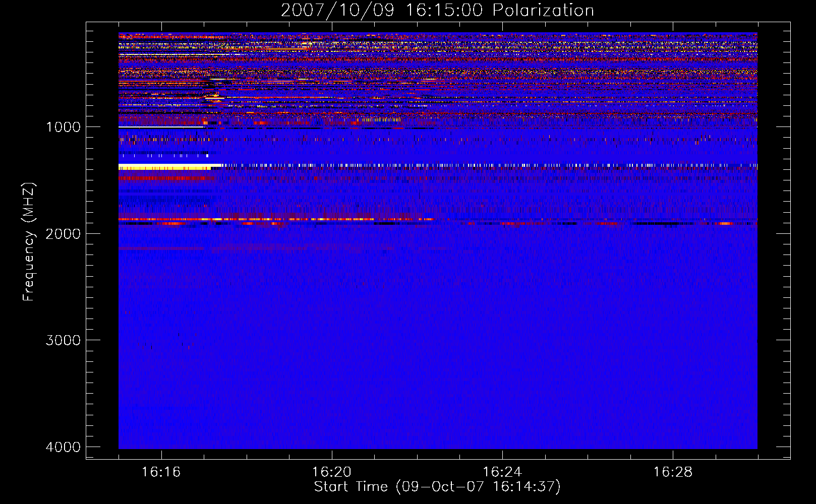Click the plot title '2007/10/09 16:15:00 Polarization'
816x504 pixels.
tap(437, 10)
